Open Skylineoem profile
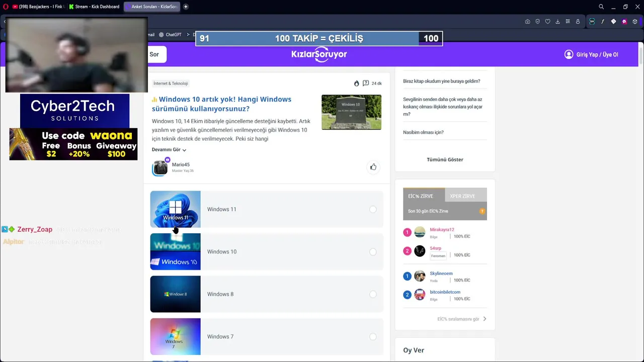Image resolution: width=644 pixels, height=362 pixels. [441, 274]
